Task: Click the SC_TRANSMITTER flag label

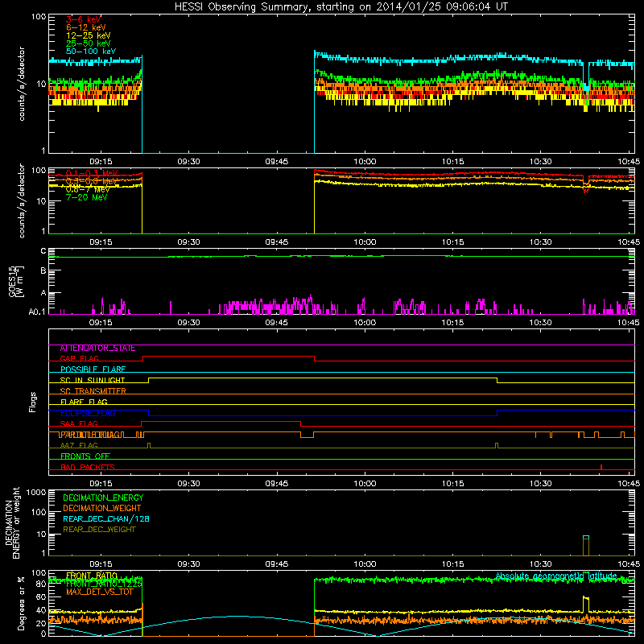Action: click(x=93, y=391)
